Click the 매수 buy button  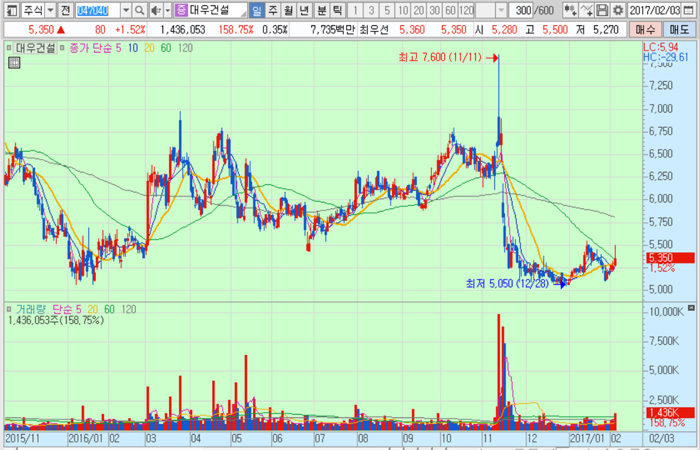[647, 29]
